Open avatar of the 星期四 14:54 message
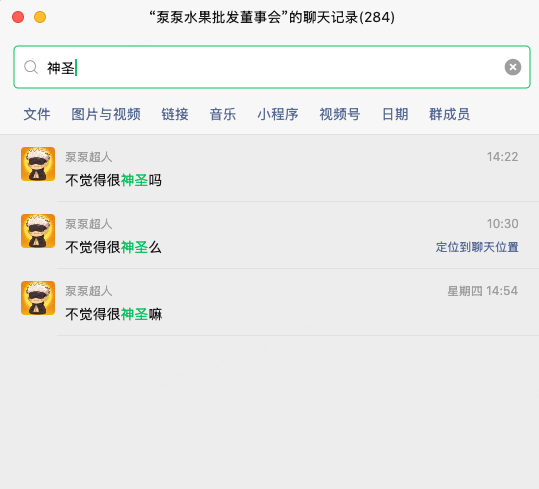Viewport: 539px width, 489px height. [x=38, y=298]
